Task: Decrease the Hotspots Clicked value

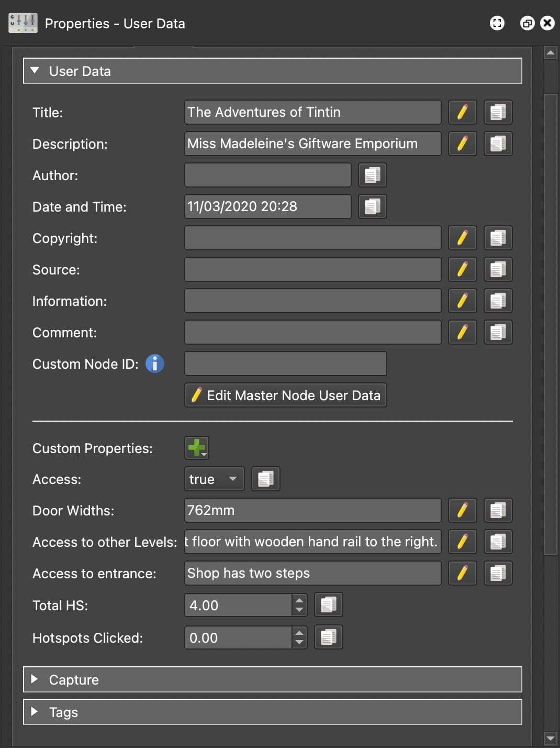Action: coord(299,643)
